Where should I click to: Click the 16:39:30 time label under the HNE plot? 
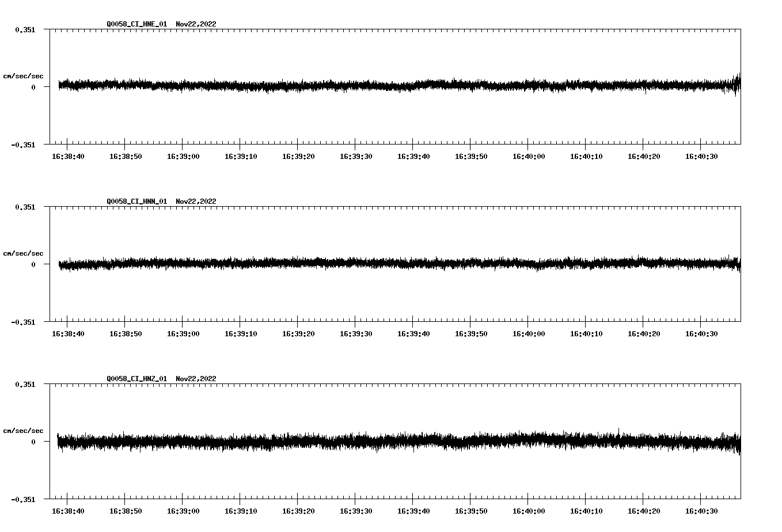point(356,157)
